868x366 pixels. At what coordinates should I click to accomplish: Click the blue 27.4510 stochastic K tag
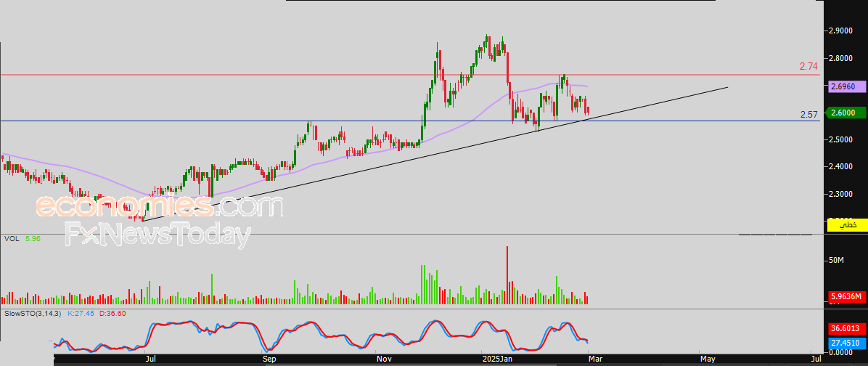(x=847, y=343)
